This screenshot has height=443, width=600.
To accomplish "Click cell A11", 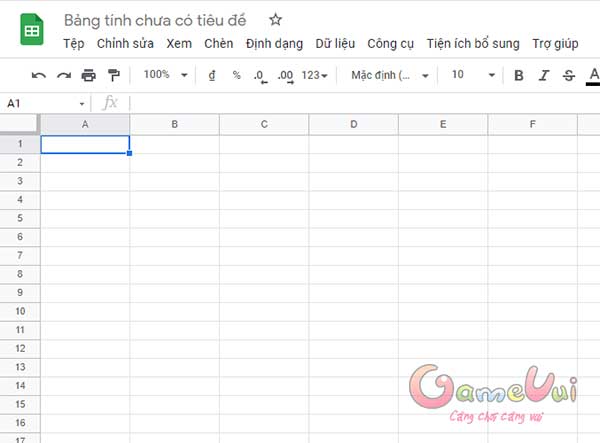I will [85, 331].
